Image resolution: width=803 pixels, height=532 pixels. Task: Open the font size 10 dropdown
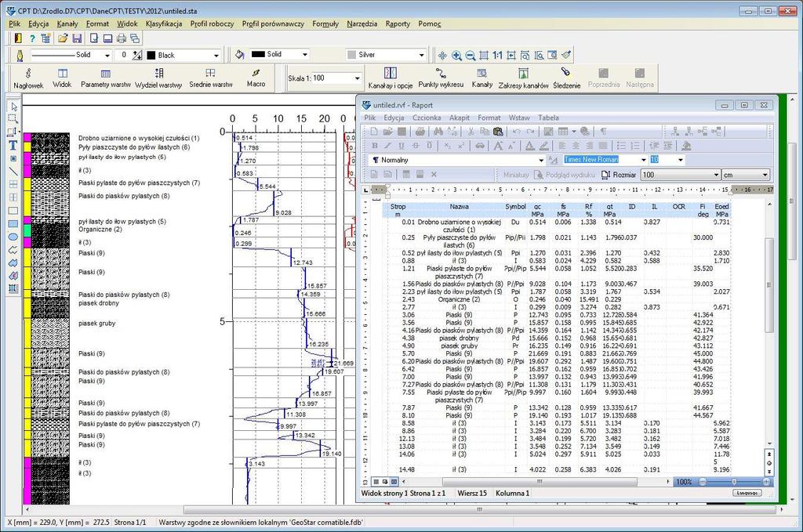681,160
